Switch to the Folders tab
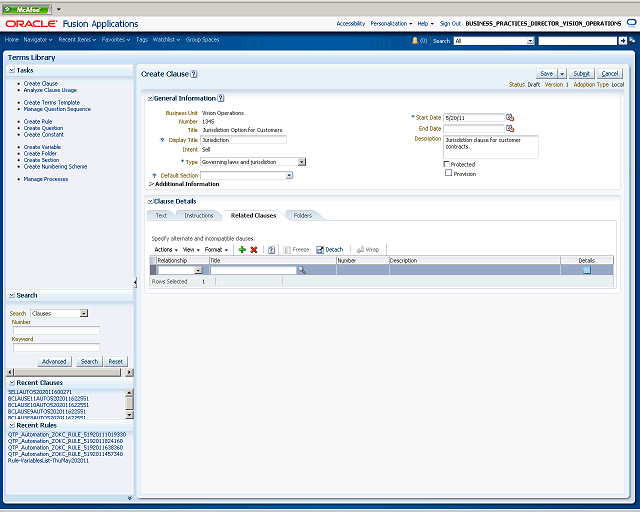Viewport: 640px width, 512px height. (x=303, y=216)
